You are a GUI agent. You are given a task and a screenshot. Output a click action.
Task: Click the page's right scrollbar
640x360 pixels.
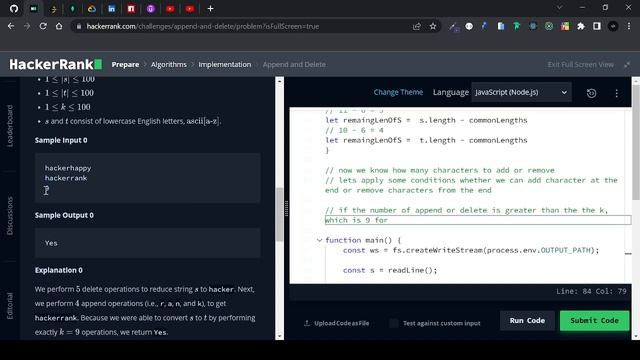point(636,143)
